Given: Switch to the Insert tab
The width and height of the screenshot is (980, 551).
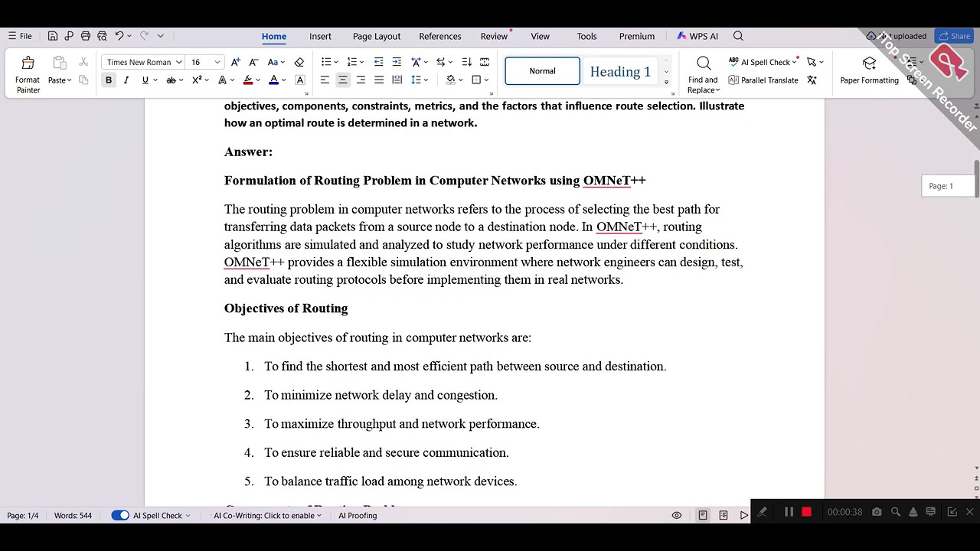Looking at the screenshot, I should pyautogui.click(x=320, y=36).
